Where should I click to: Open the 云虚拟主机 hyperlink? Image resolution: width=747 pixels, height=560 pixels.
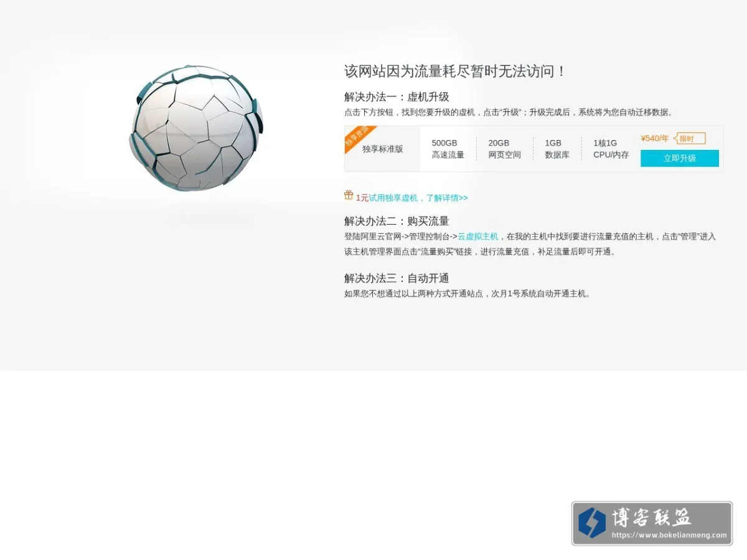coord(478,236)
